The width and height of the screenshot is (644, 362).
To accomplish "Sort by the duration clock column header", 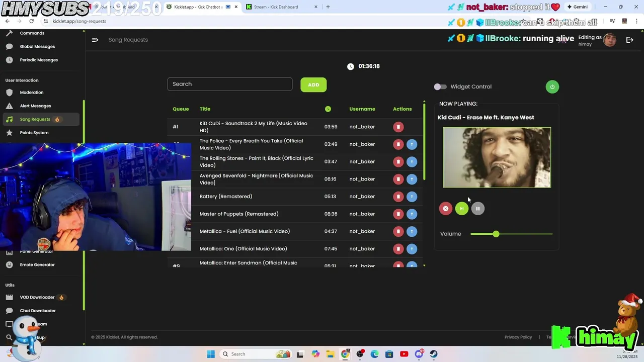I will [328, 109].
